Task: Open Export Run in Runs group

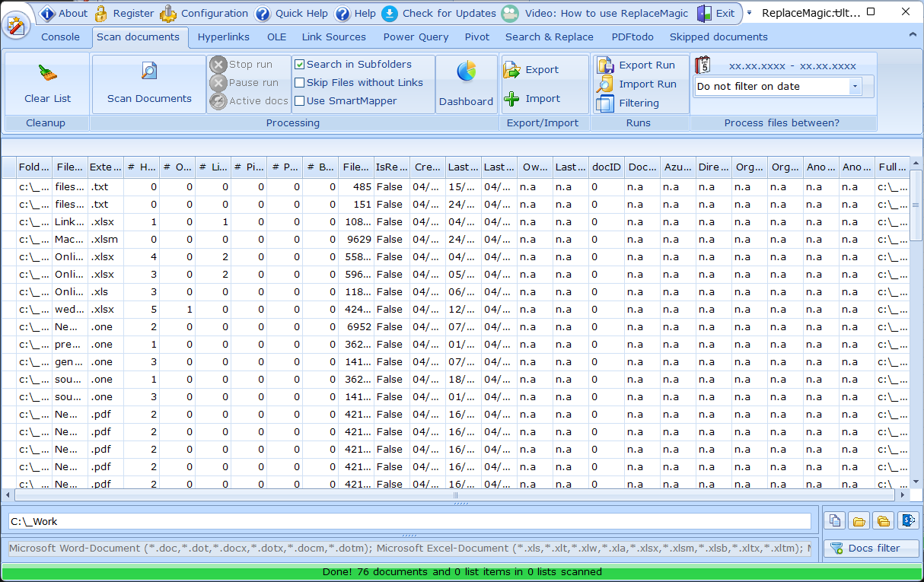Action: [x=638, y=65]
